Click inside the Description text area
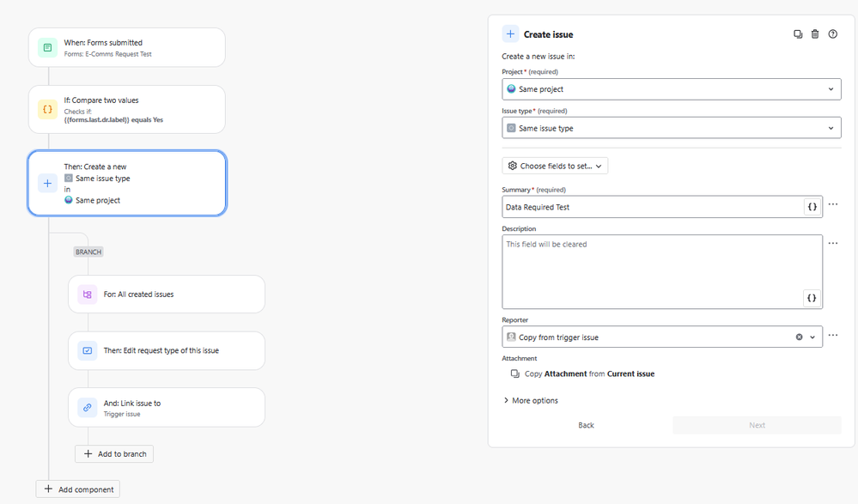Image resolution: width=858 pixels, height=504 pixels. [x=662, y=271]
